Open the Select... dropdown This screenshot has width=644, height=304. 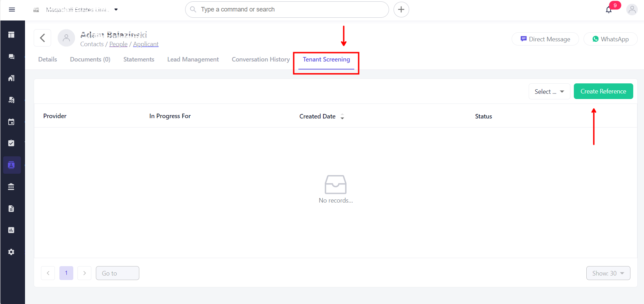(x=549, y=91)
